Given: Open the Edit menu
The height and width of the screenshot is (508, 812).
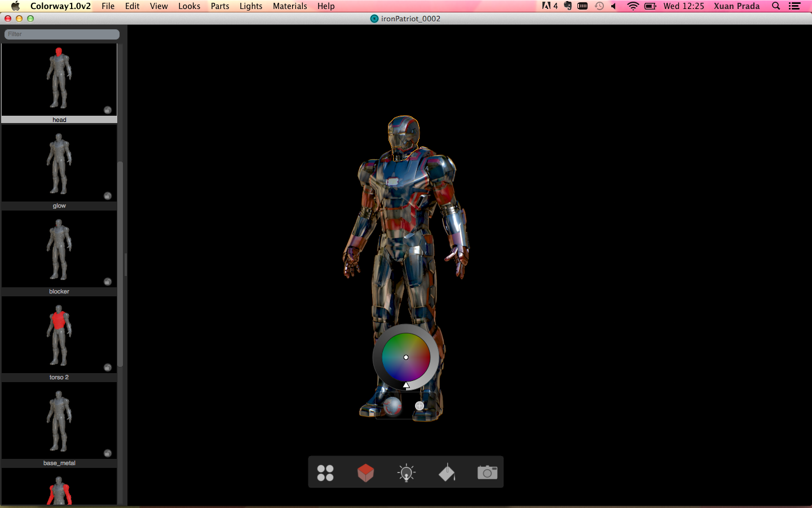Looking at the screenshot, I should point(133,6).
